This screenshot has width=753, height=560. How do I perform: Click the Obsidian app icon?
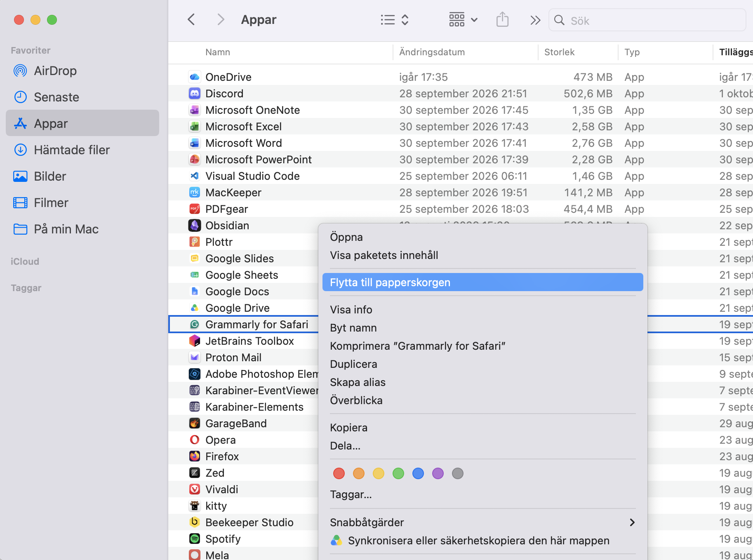[x=195, y=226]
